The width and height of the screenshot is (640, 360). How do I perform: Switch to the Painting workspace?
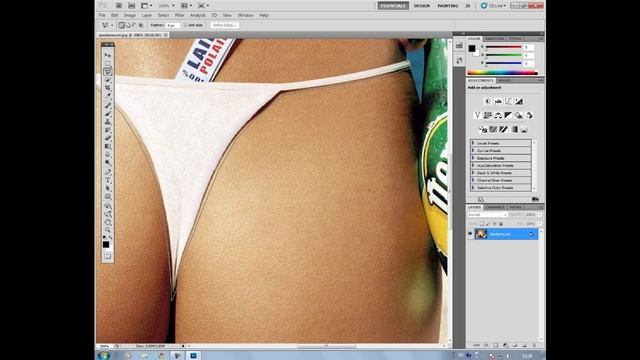[448, 6]
